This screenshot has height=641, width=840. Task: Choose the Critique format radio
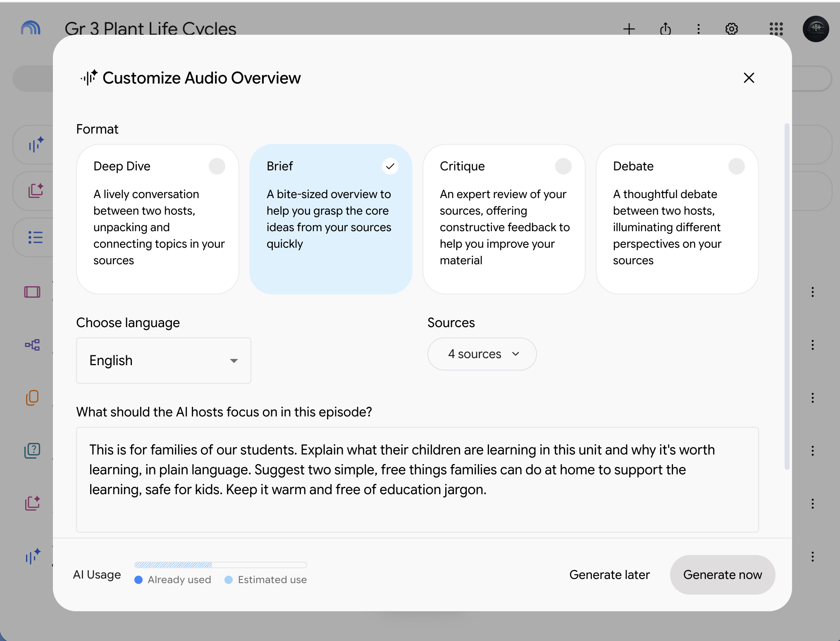tap(563, 166)
